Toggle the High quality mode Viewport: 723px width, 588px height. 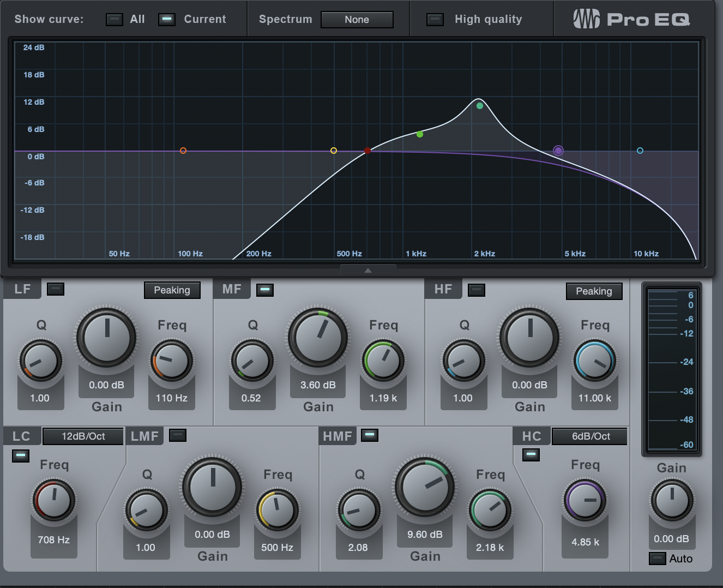(x=435, y=20)
